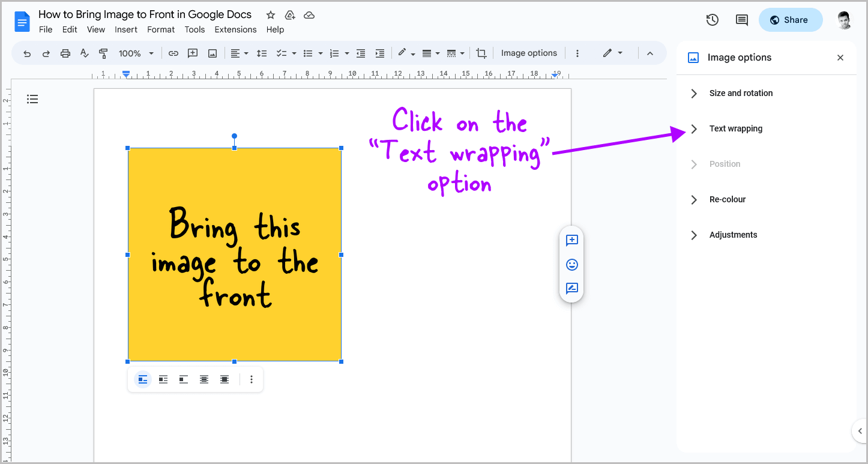The image size is (868, 464).
Task: Click the document title text
Action: pyautogui.click(x=145, y=14)
